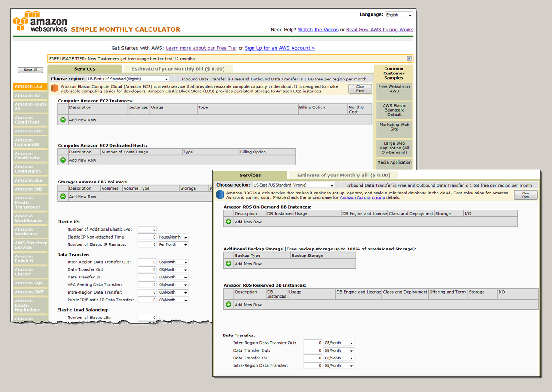Select Amazon EC2 in service sidebar
The image size is (552, 392).
(x=30, y=86)
